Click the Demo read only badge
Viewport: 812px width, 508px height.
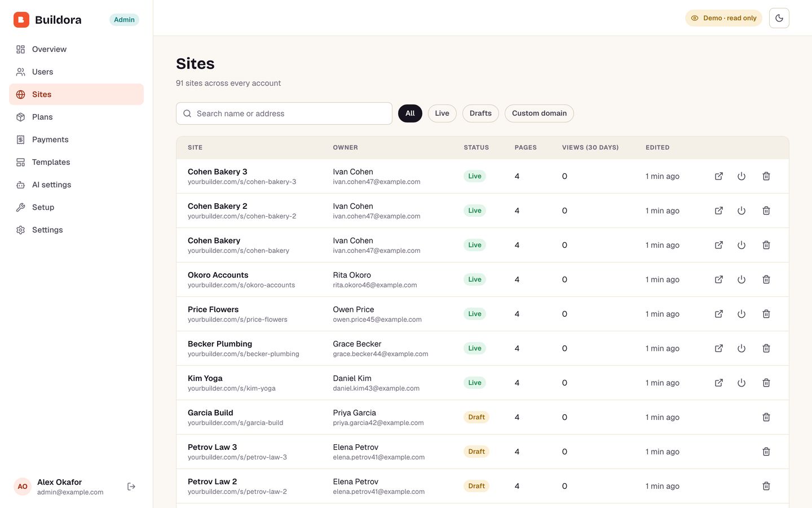(723, 18)
